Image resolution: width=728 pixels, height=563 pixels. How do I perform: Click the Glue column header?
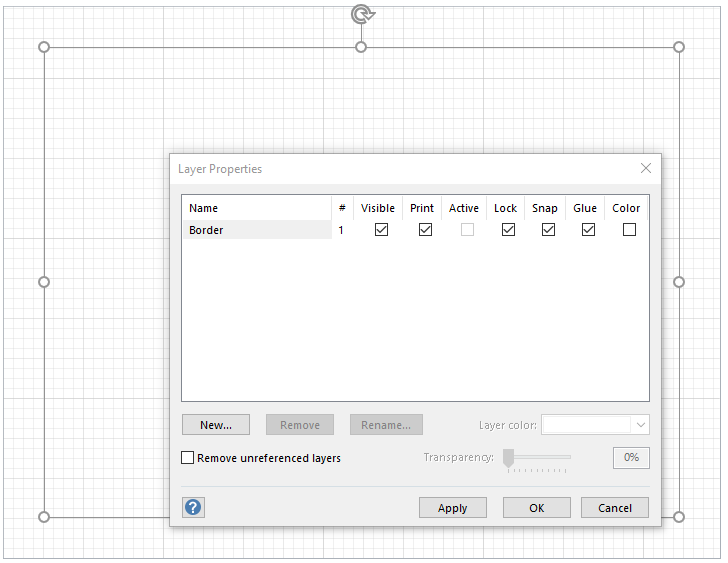[585, 208]
